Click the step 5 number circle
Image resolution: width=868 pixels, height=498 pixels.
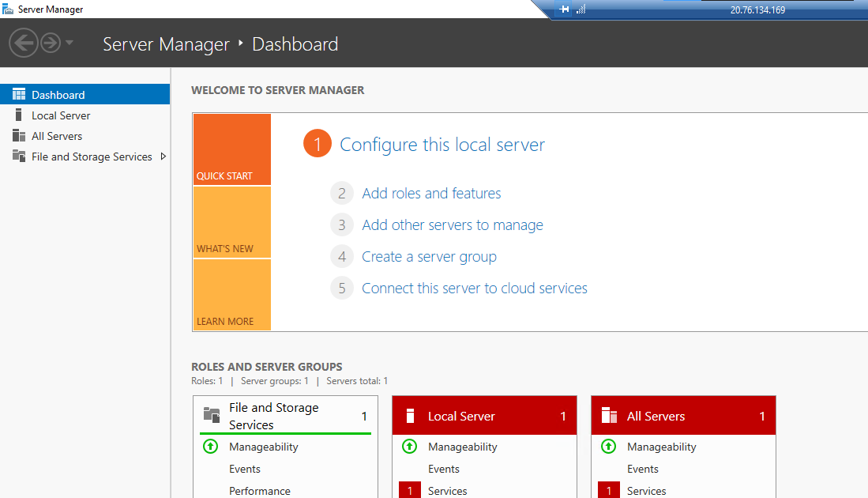point(341,288)
